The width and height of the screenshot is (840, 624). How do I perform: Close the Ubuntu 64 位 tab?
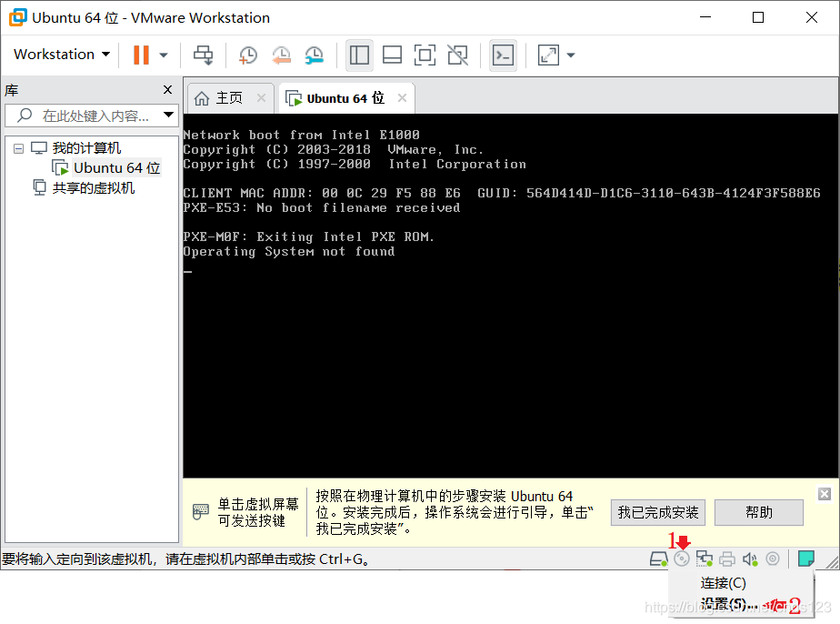point(403,97)
